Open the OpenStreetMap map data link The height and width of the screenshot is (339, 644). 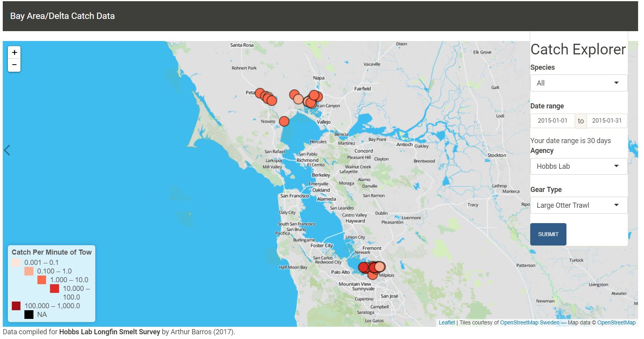coord(616,322)
